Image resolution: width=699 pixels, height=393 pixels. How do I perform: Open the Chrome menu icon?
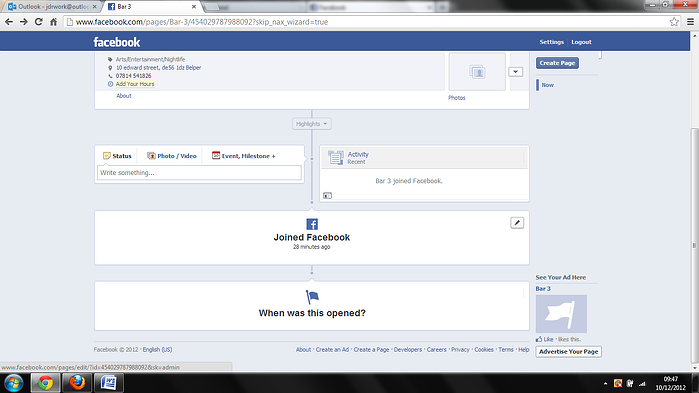[x=691, y=22]
